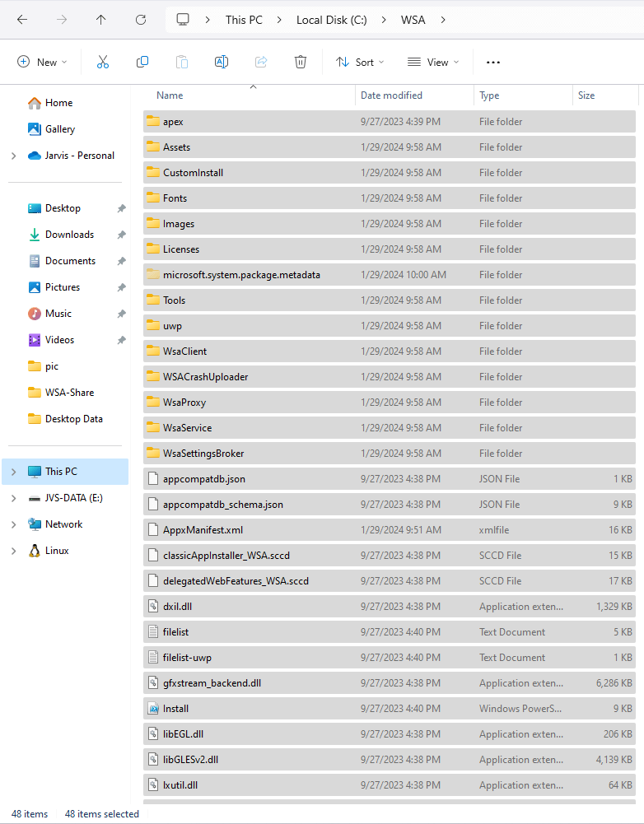This screenshot has width=644, height=824.
Task: Click the Delete trash can icon
Action: point(301,62)
